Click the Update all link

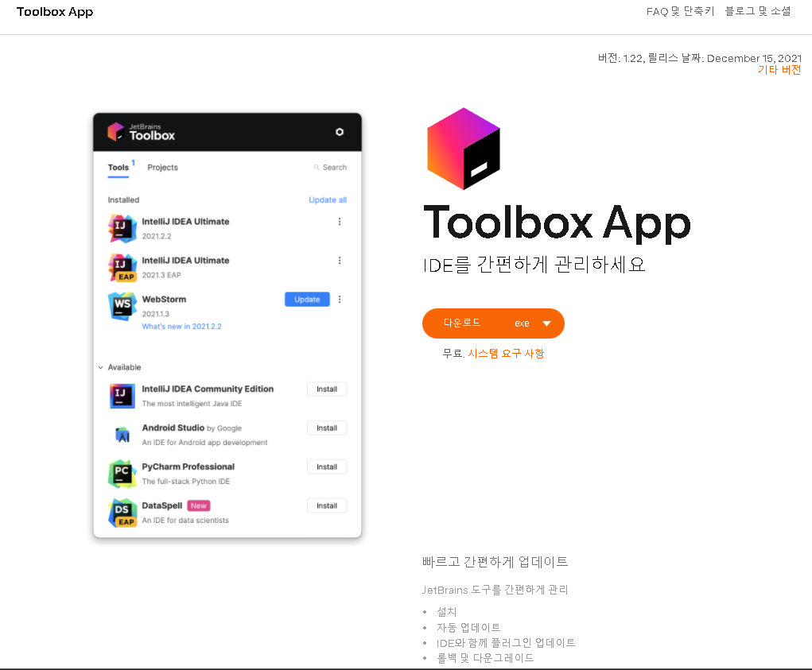click(x=328, y=199)
